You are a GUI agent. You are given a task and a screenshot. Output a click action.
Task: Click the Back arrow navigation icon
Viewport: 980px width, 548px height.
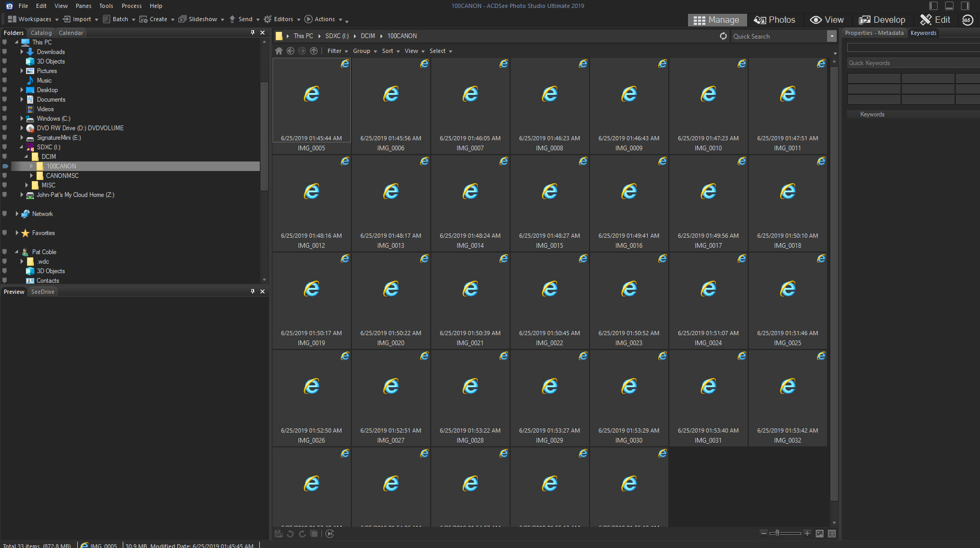tap(291, 51)
